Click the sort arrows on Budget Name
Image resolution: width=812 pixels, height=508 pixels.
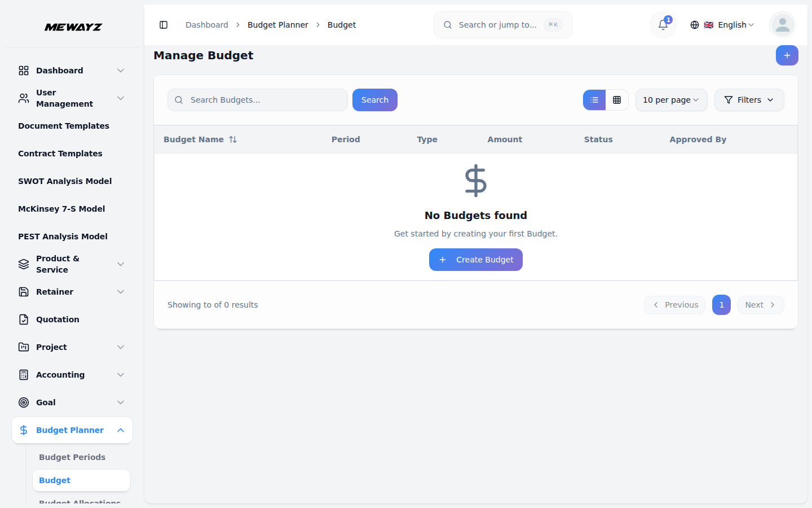click(233, 139)
